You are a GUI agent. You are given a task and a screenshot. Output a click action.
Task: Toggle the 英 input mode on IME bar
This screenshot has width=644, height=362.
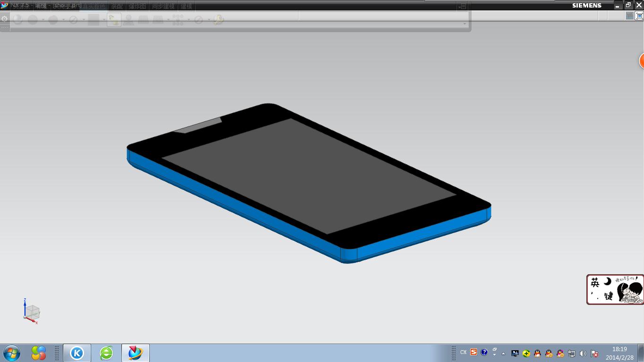coord(595,282)
